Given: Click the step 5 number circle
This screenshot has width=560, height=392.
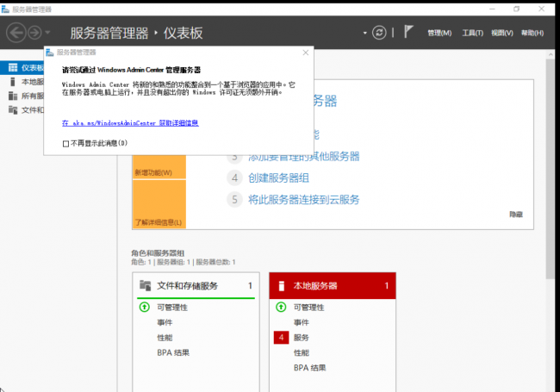Looking at the screenshot, I should pos(234,199).
